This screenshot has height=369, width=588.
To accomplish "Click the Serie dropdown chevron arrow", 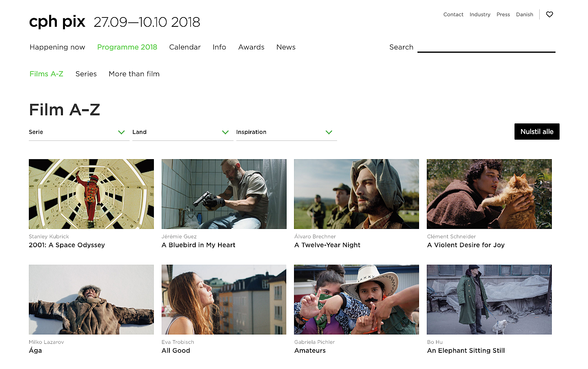I will pos(121,132).
